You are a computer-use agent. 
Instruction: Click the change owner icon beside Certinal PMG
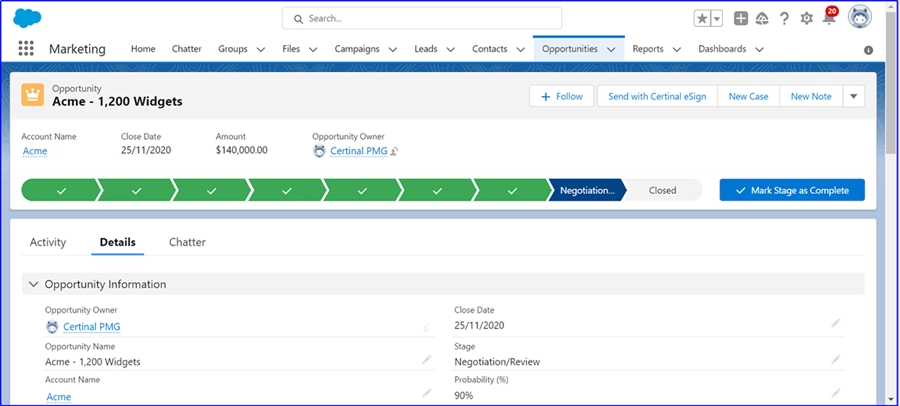[x=394, y=152]
